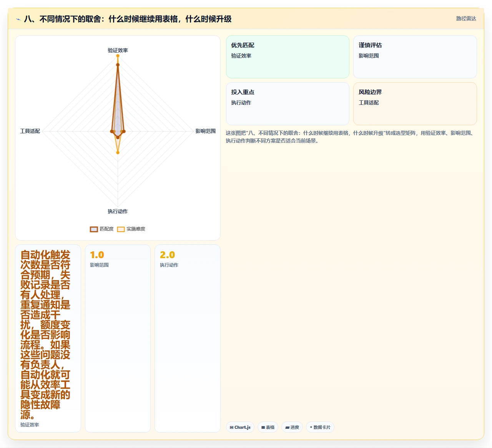Select the 风险边界 card

click(x=415, y=104)
